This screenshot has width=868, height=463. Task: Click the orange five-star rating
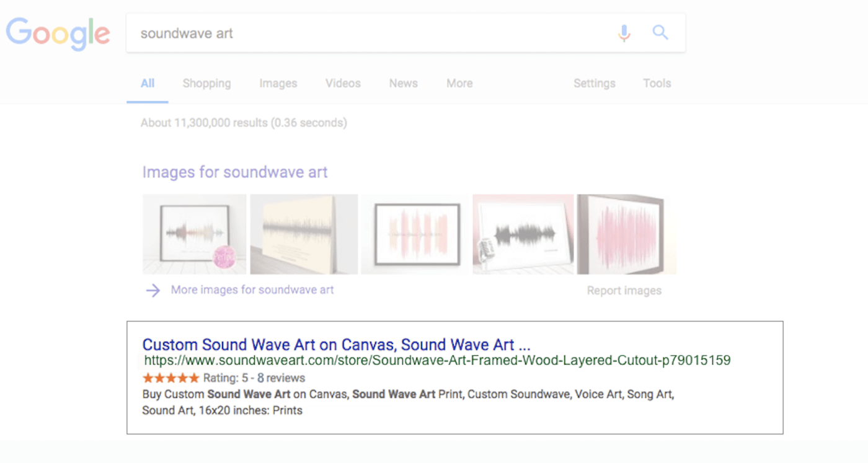coord(171,378)
